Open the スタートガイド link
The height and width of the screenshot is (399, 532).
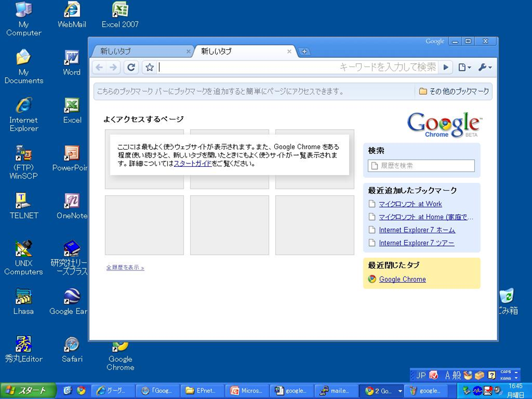193,163
